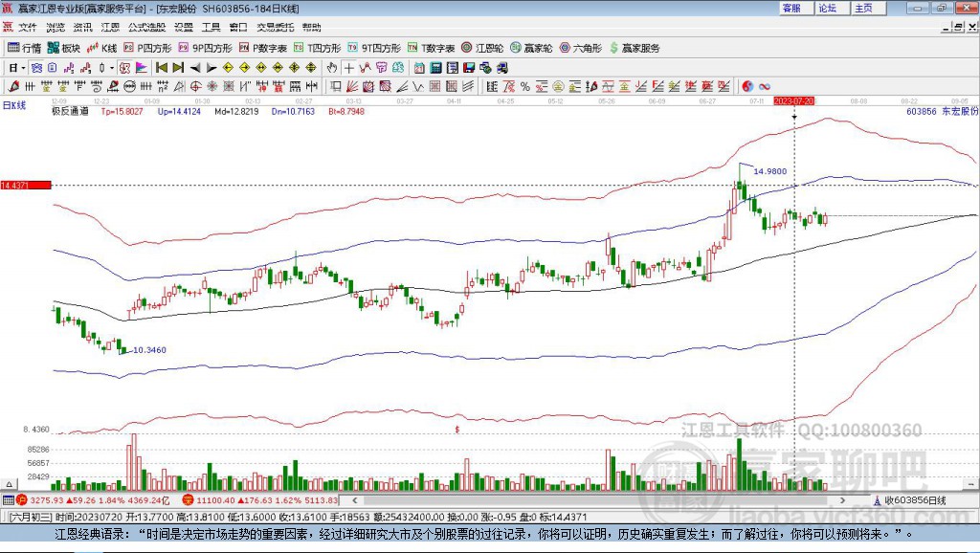Open the T四方形 tool

(x=318, y=48)
